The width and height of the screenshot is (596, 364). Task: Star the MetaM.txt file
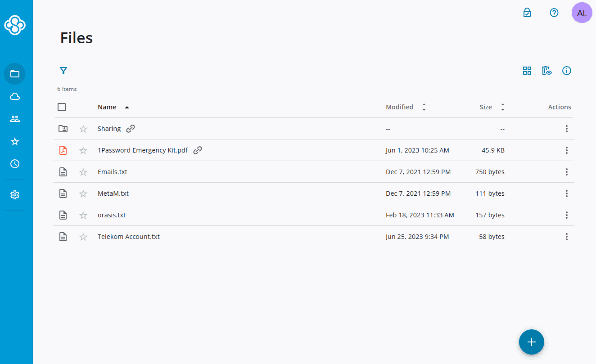click(x=83, y=193)
